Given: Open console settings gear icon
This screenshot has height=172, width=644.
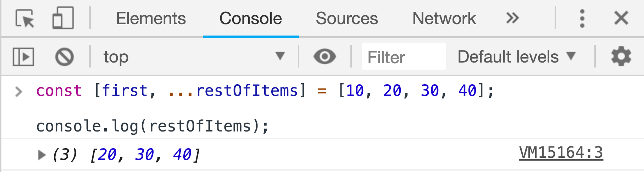Looking at the screenshot, I should point(621,57).
